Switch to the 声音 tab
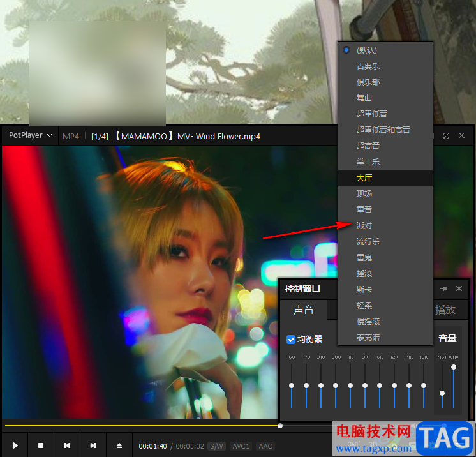Image resolution: width=476 pixels, height=457 pixels. 303,310
